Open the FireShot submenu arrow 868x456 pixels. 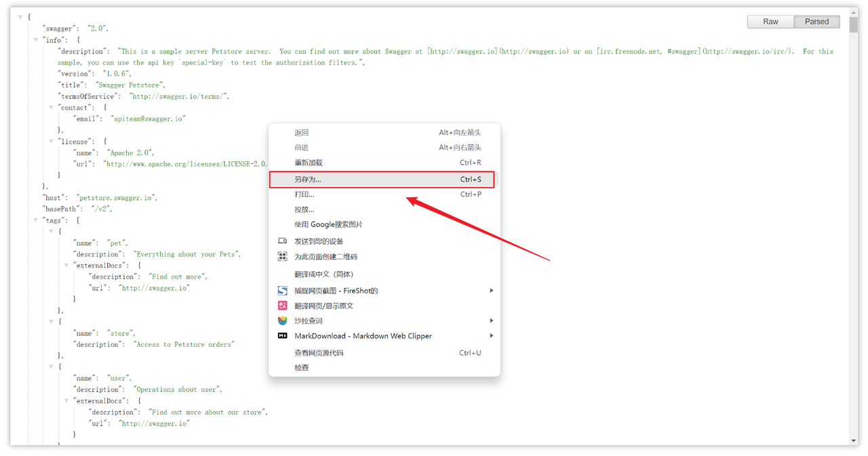coord(493,290)
